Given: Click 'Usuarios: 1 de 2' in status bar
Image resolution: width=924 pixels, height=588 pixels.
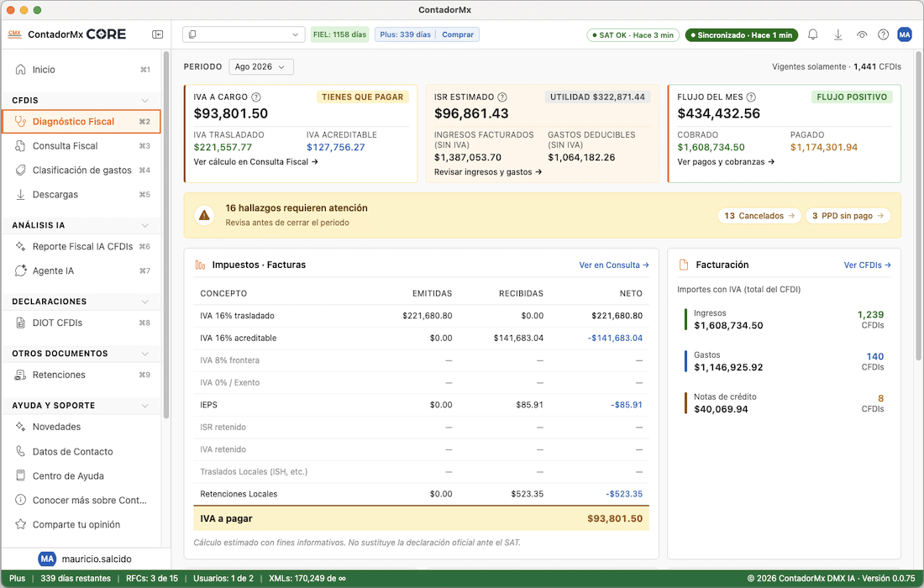Looking at the screenshot, I should tap(223, 579).
